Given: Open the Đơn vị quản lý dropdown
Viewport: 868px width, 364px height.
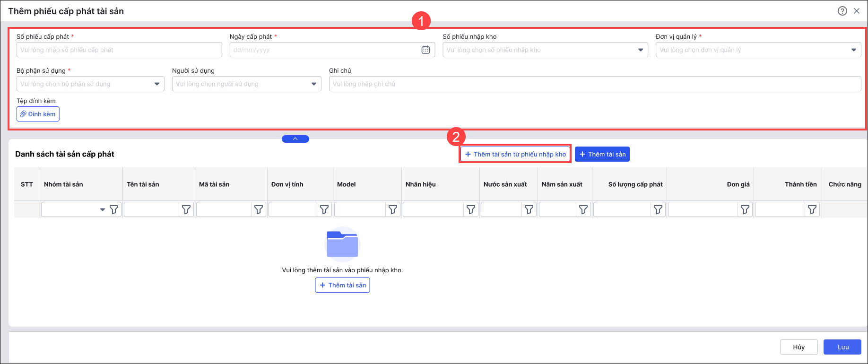Looking at the screenshot, I should tap(853, 50).
